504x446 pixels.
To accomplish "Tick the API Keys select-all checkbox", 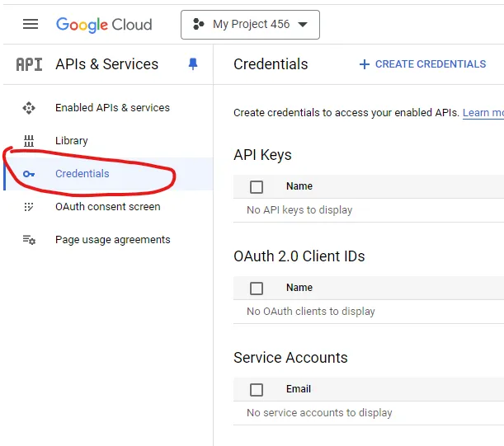I will pos(257,186).
